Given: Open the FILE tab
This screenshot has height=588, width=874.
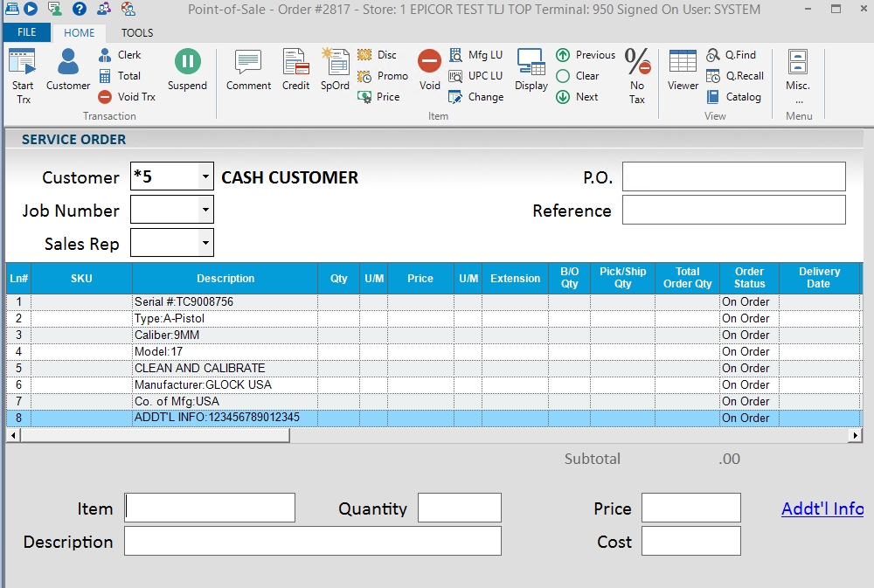Looking at the screenshot, I should point(26,32).
